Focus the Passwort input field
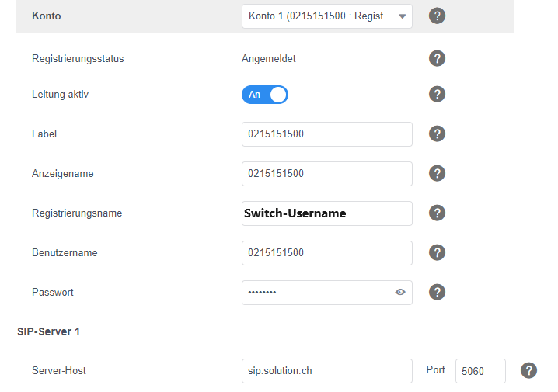 tap(327, 293)
